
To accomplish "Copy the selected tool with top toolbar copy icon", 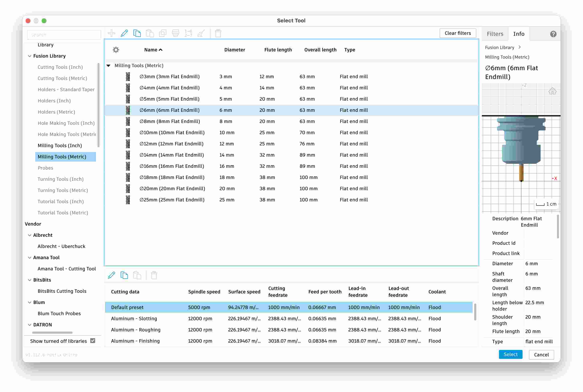I will coord(137,33).
